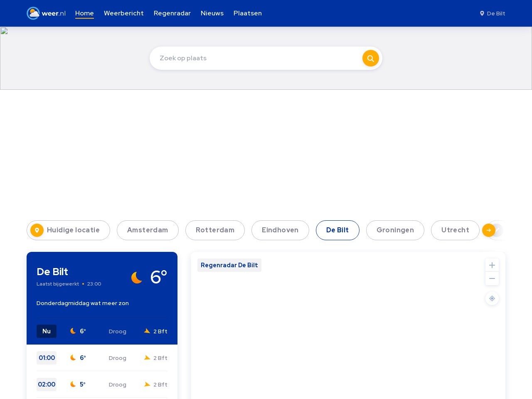Click Droog in the 01:00 row
The width and height of the screenshot is (532, 399).
(x=118, y=358)
